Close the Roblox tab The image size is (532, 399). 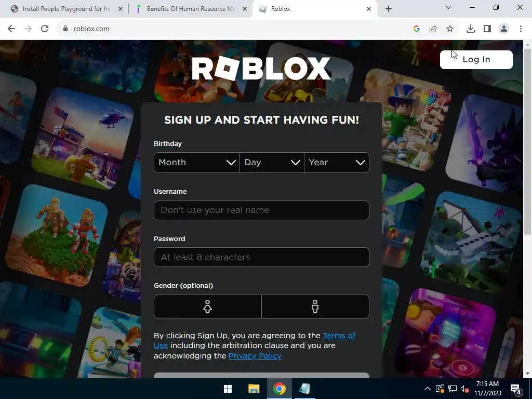[369, 9]
